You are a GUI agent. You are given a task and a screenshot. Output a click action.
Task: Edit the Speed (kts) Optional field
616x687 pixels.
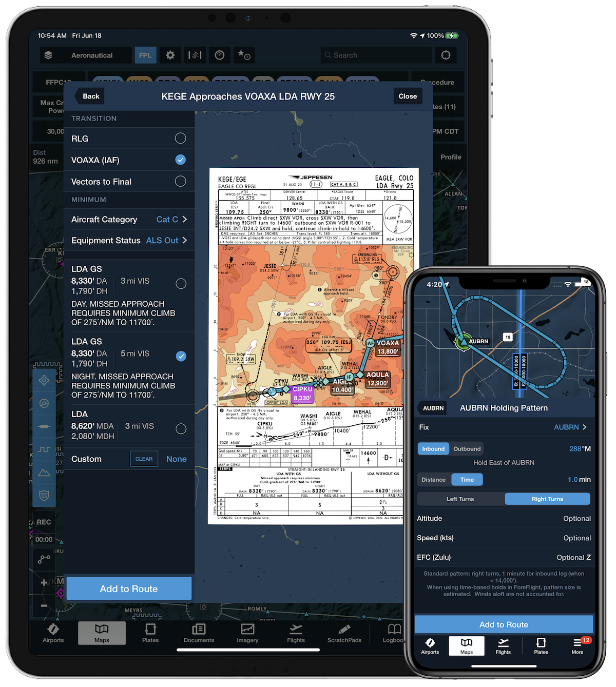pyautogui.click(x=504, y=538)
